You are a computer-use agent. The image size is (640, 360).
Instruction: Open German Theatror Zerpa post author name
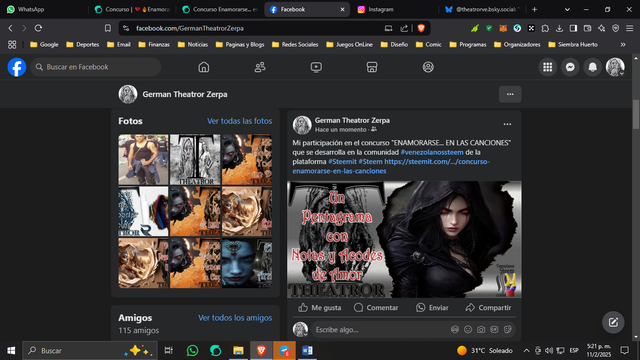point(352,120)
